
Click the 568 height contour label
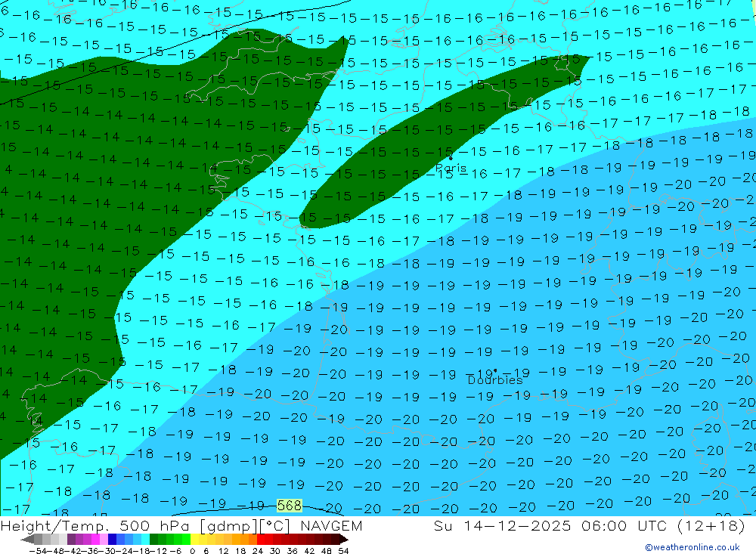pos(290,506)
